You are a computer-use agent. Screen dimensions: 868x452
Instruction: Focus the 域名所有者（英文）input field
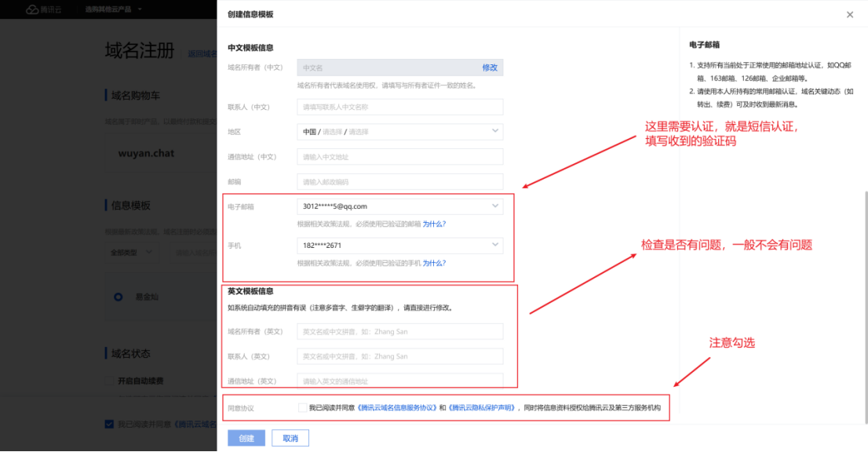(399, 331)
